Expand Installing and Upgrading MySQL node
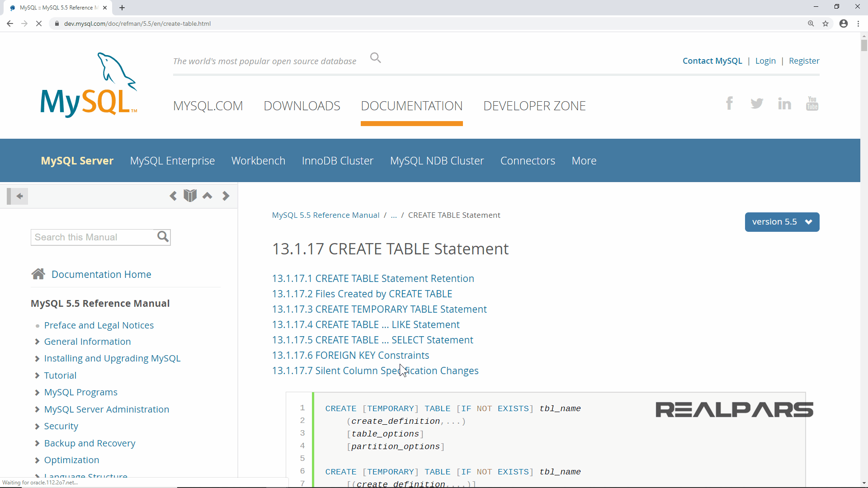Image resolution: width=868 pixels, height=488 pixels. pos(37,359)
